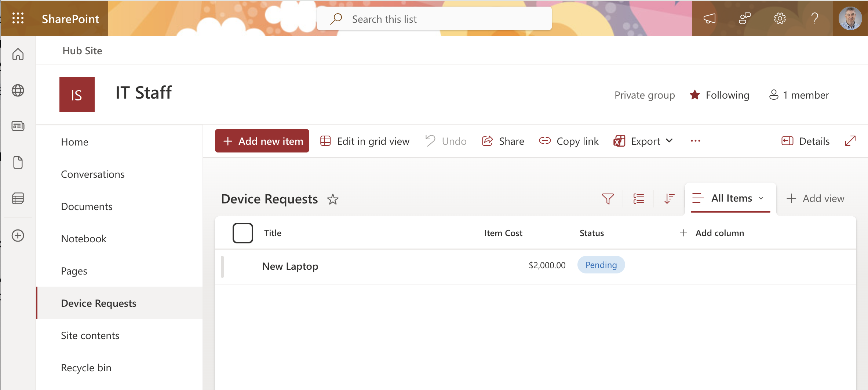Click the Add new item button
The width and height of the screenshot is (868, 390).
(262, 141)
